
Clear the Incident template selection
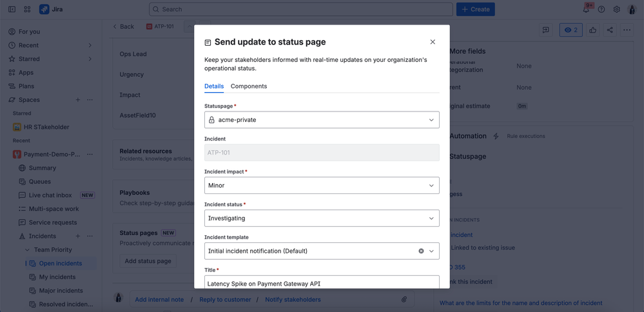(421, 251)
